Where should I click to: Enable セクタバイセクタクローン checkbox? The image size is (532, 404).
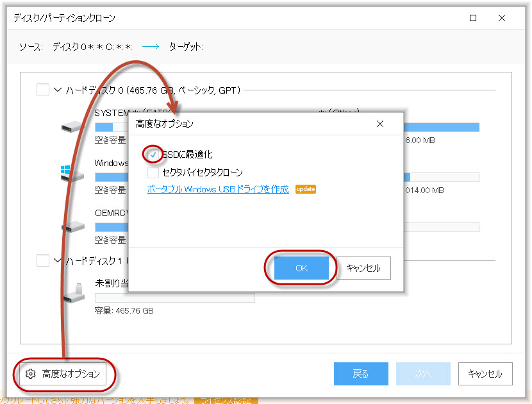tap(153, 172)
